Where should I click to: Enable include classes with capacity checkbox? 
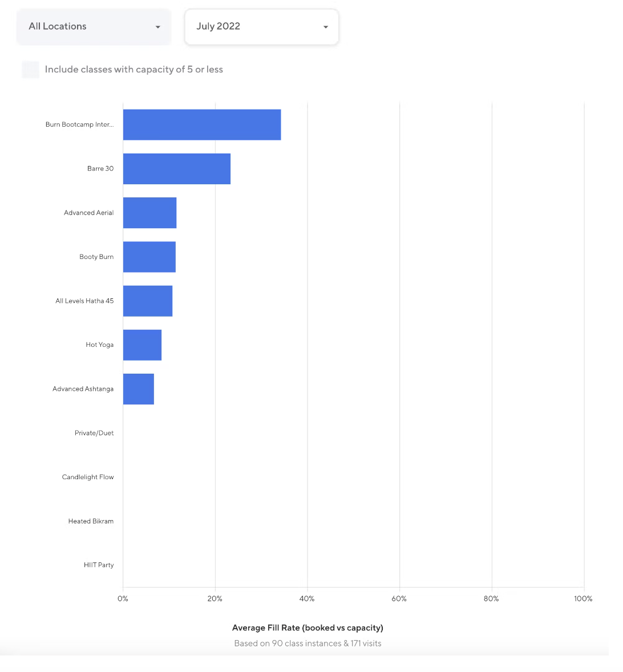(30, 70)
